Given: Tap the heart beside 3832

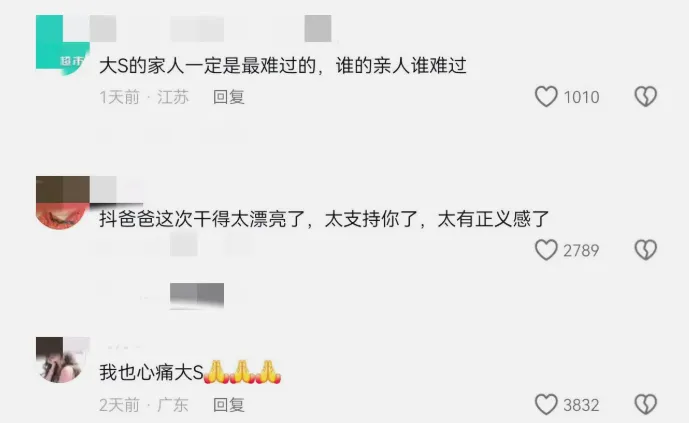Looking at the screenshot, I should tap(546, 404).
